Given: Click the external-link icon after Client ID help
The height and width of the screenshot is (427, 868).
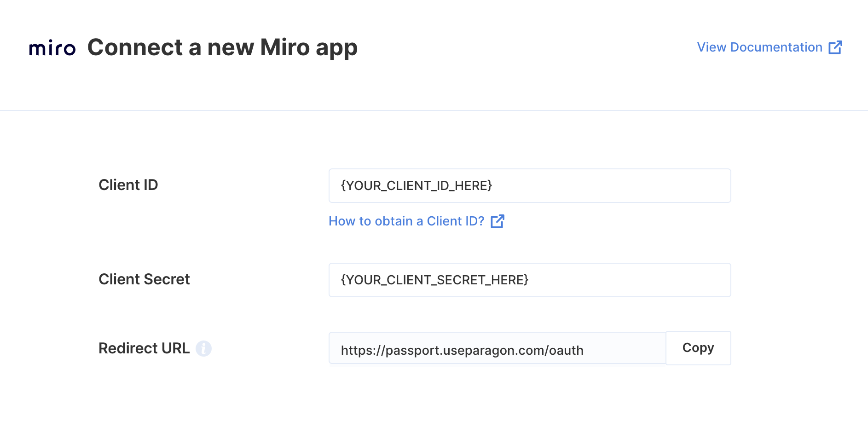Looking at the screenshot, I should pos(498,221).
